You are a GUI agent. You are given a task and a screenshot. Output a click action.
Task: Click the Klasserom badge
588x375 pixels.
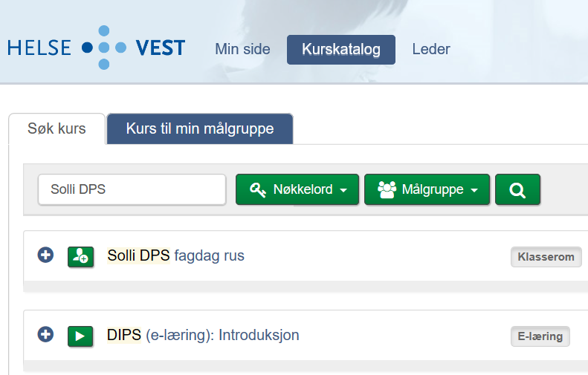pyautogui.click(x=546, y=257)
